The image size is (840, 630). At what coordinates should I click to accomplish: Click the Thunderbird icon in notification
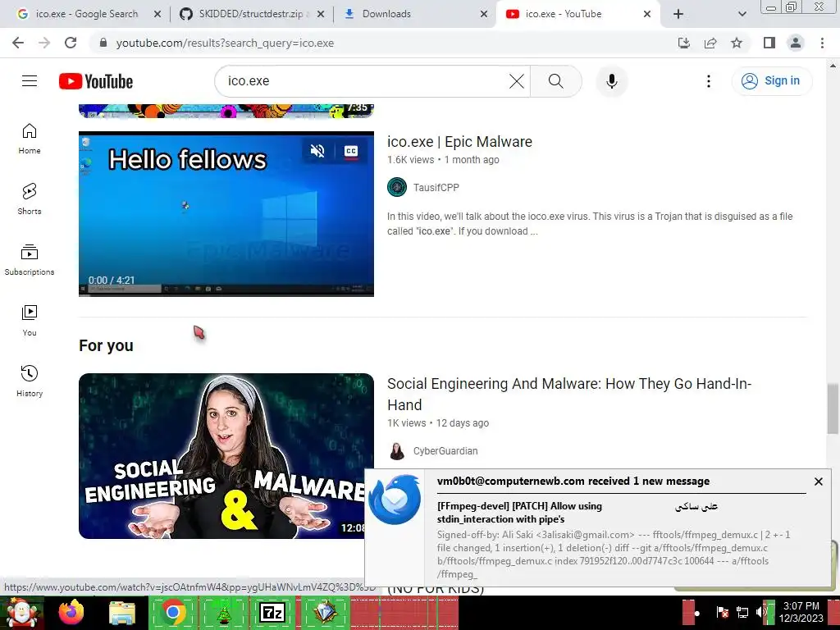pyautogui.click(x=395, y=500)
